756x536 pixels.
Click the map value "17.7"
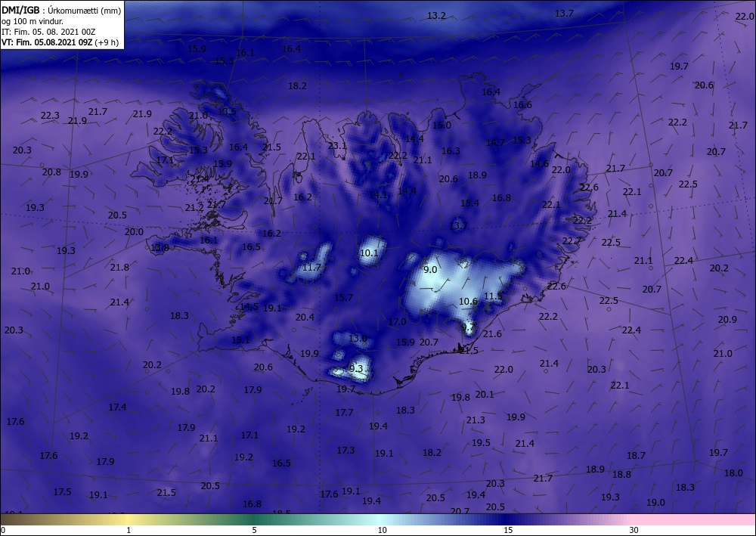coord(344,413)
